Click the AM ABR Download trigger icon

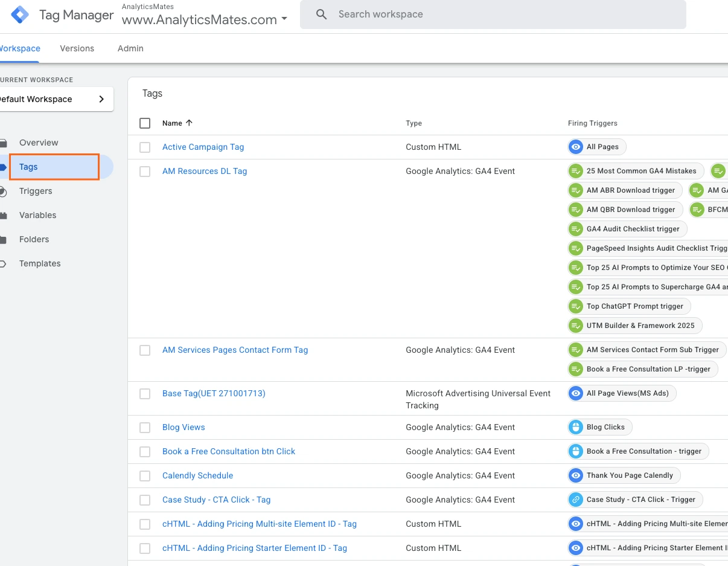[x=576, y=190]
